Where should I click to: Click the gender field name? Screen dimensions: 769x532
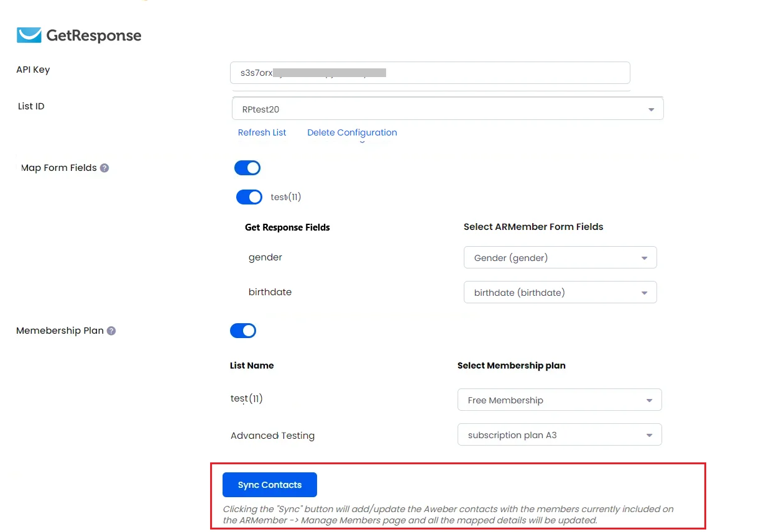[x=265, y=257]
